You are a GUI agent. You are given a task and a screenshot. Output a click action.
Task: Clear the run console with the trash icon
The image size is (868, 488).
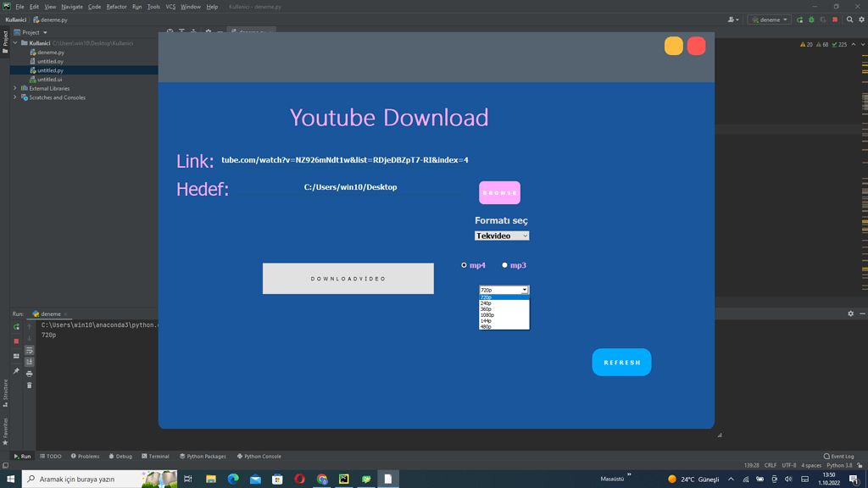(x=29, y=384)
